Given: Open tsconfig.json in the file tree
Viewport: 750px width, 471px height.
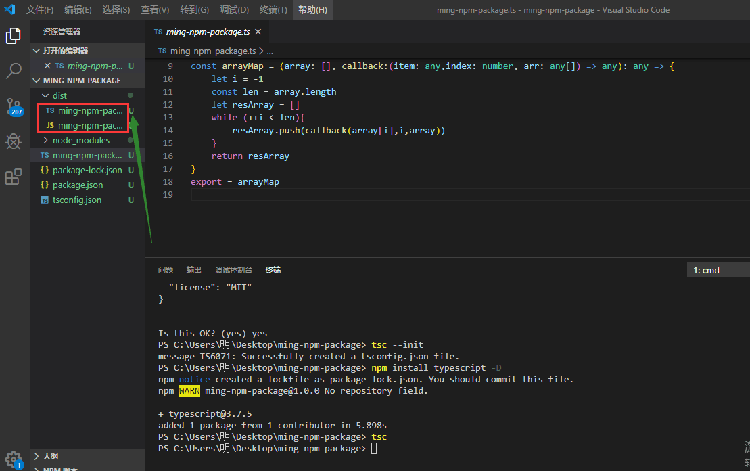Looking at the screenshot, I should [76, 200].
